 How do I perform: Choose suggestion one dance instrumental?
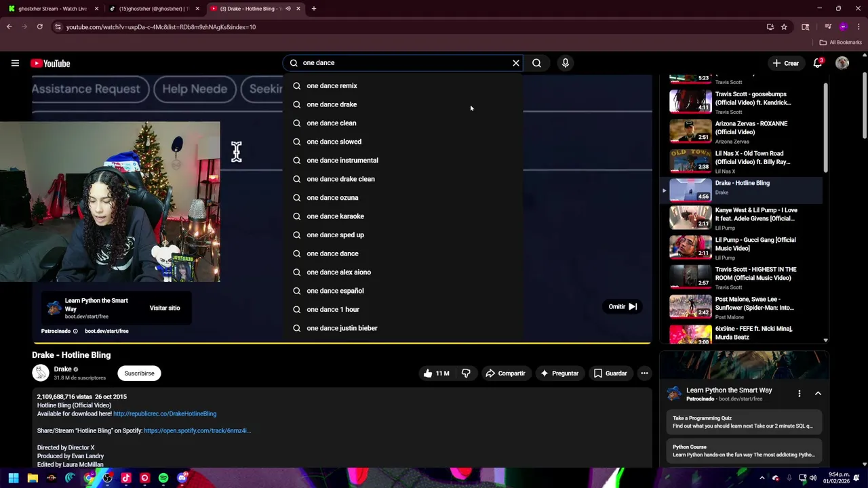pos(403,161)
